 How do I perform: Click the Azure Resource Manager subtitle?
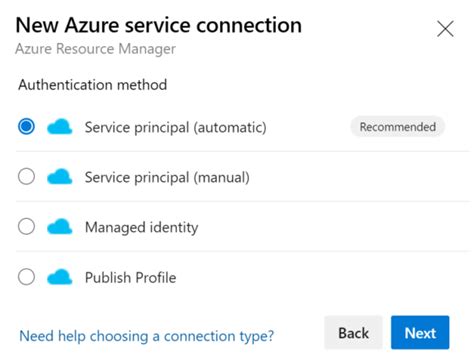pos(95,49)
